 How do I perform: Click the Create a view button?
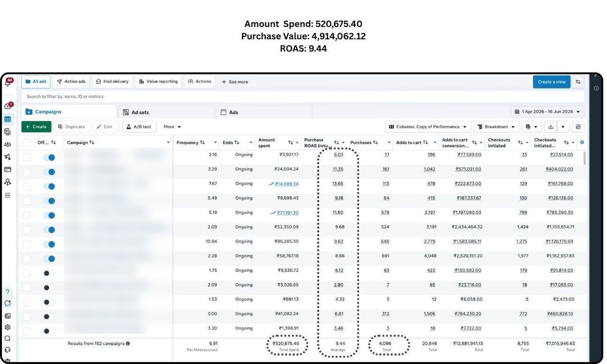click(x=551, y=82)
